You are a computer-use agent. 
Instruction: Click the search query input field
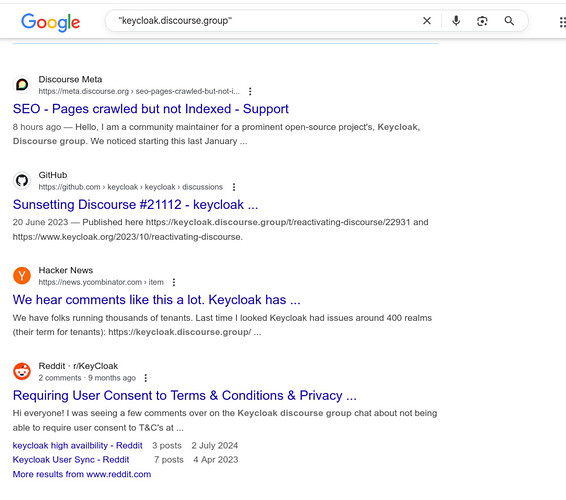point(267,21)
